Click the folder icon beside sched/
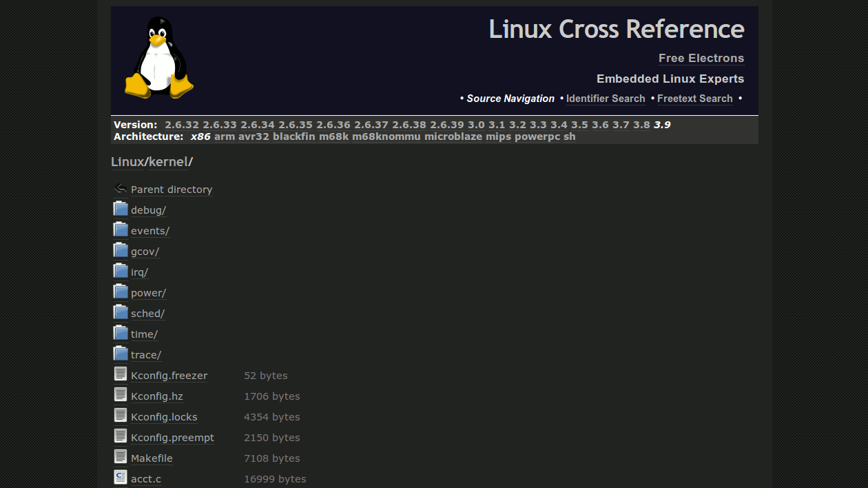 (120, 312)
